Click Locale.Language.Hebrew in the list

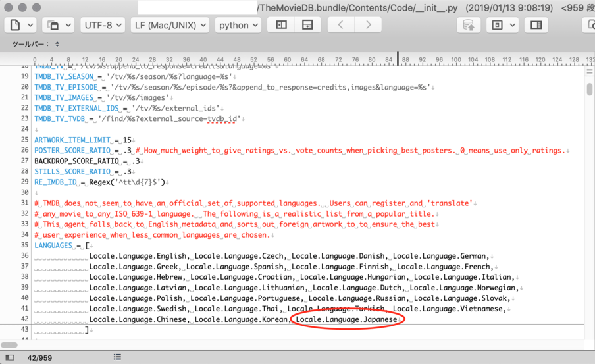click(136, 277)
